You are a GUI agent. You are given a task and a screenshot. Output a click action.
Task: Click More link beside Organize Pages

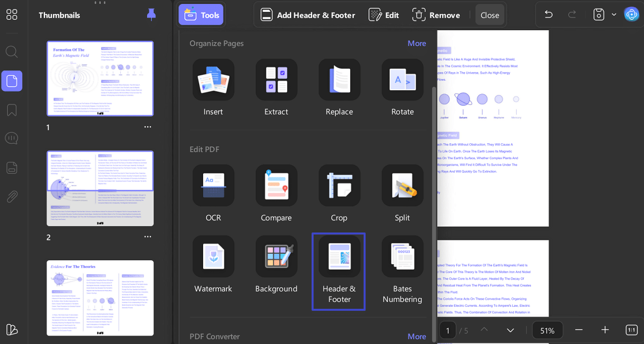417,43
